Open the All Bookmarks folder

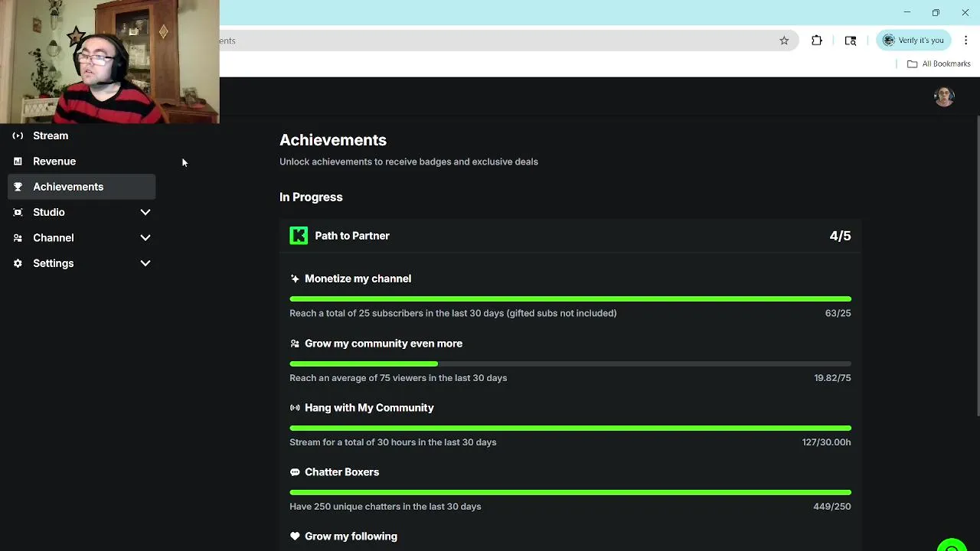pos(939,64)
